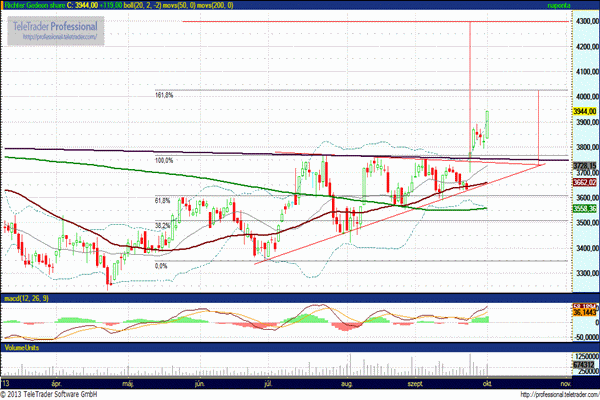Click the 1250000 volume axis label
This screenshot has height=400, width=600.
coord(587,356)
